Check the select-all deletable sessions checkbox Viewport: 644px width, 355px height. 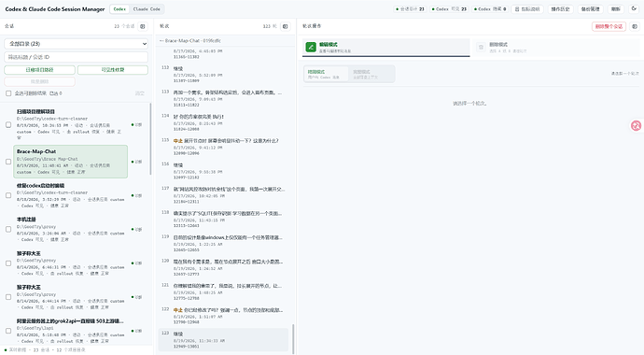(x=8, y=93)
